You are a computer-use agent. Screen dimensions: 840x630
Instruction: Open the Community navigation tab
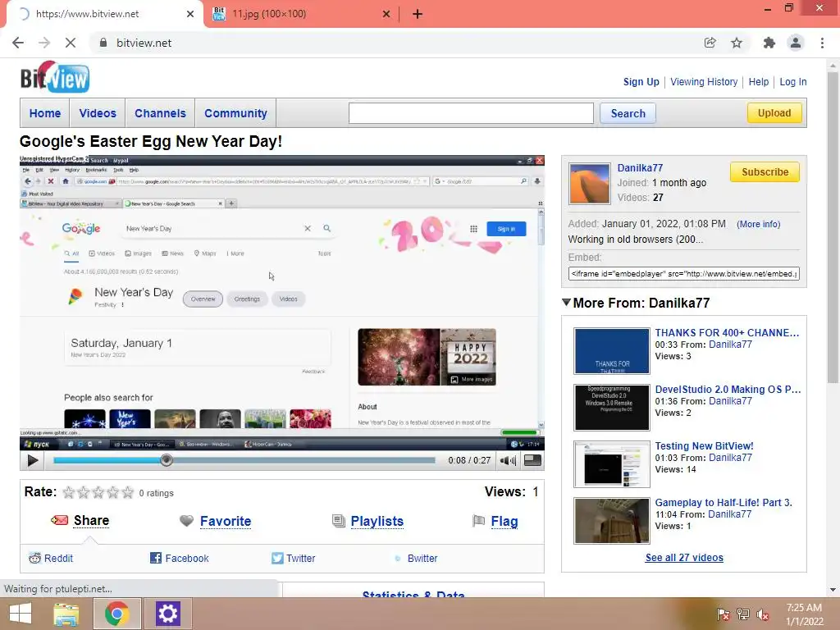pyautogui.click(x=235, y=113)
